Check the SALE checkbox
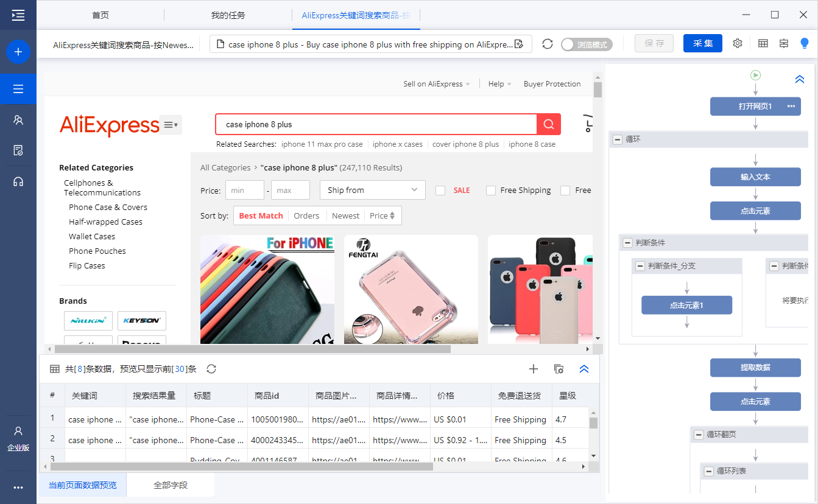This screenshot has height=504, width=818. [x=440, y=191]
